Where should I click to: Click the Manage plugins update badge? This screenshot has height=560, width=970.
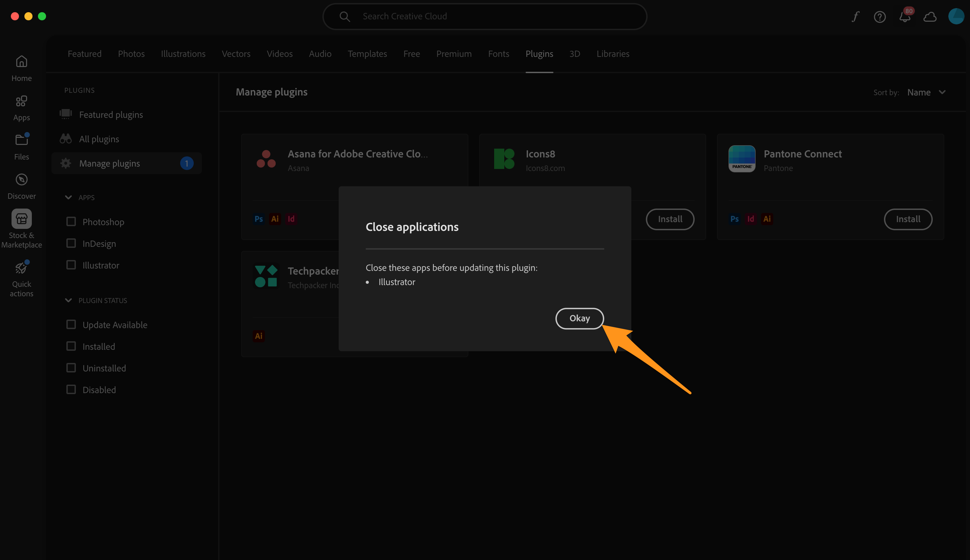click(187, 163)
